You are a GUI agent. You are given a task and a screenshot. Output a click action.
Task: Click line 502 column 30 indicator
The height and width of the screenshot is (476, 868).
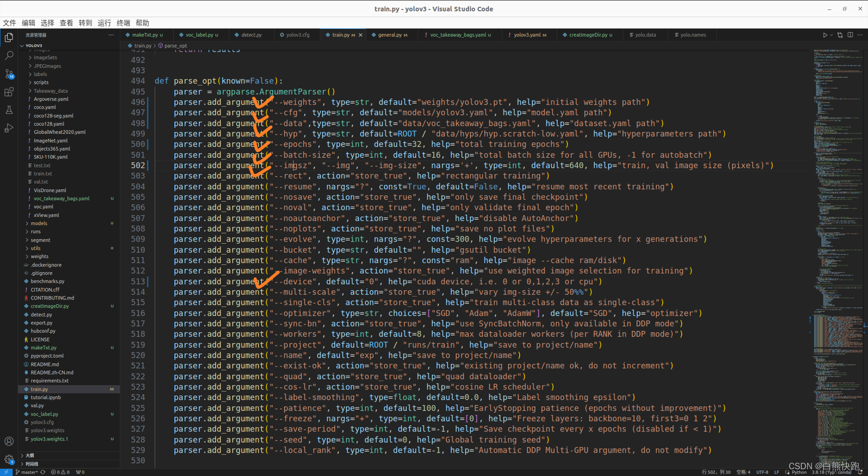716,472
